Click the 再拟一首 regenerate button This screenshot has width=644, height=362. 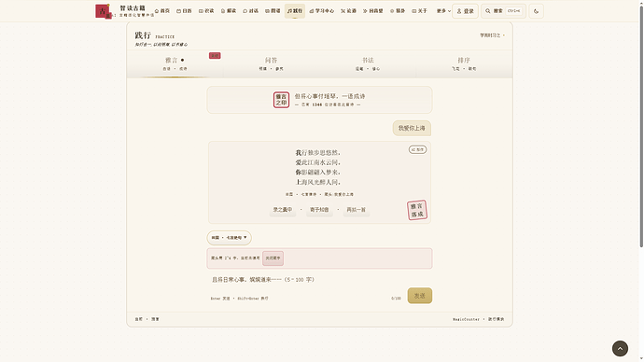(357, 210)
